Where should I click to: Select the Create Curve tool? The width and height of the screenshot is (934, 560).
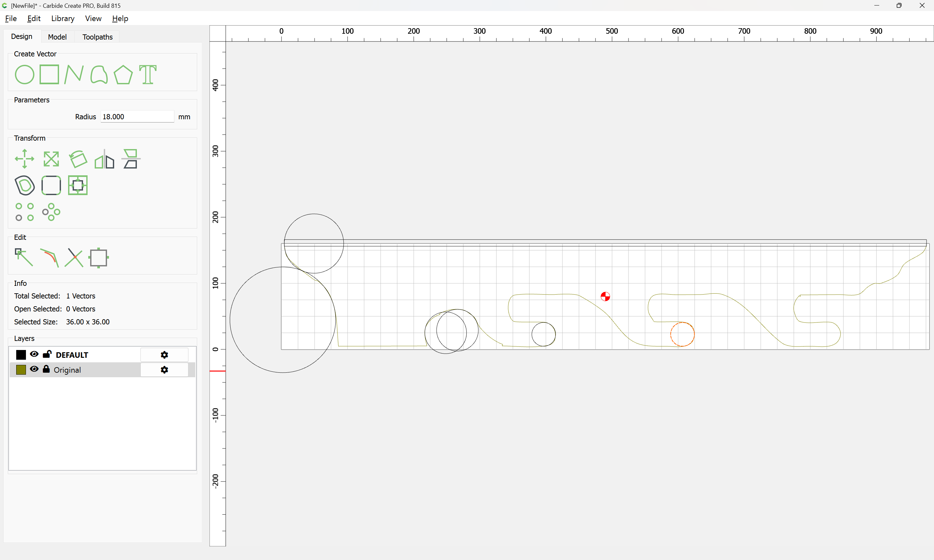click(99, 74)
